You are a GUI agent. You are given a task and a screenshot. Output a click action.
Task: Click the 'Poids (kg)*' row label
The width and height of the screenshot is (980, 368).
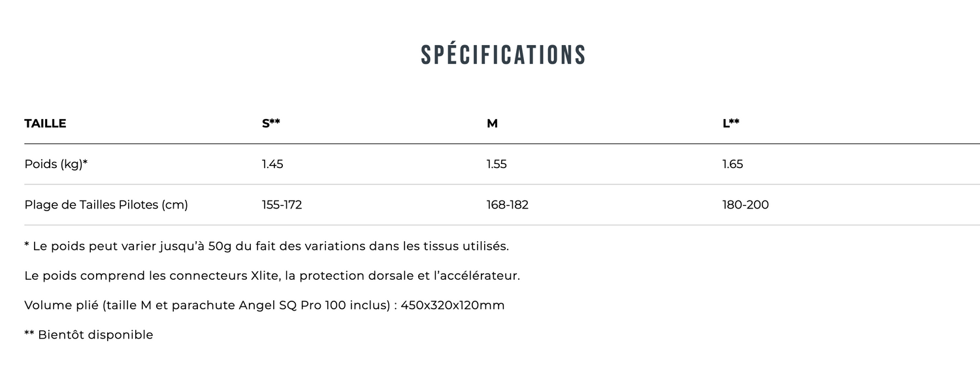click(x=56, y=164)
